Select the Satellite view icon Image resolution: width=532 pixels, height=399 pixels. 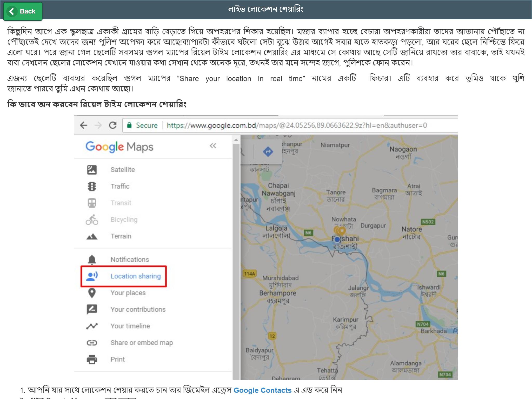click(x=92, y=170)
